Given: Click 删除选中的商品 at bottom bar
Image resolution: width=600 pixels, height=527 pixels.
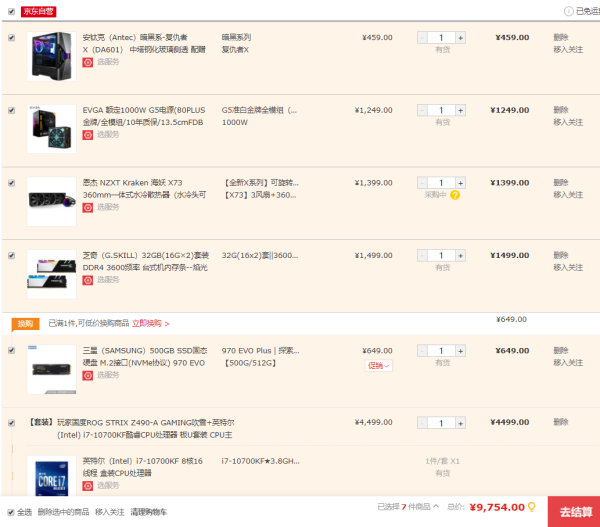Looking at the screenshot, I should tap(63, 512).
